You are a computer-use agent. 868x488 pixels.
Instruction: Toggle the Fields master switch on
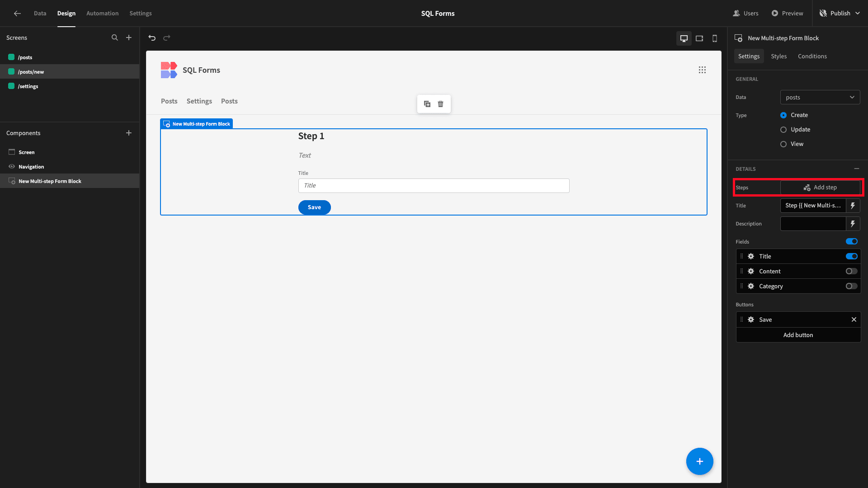851,241
